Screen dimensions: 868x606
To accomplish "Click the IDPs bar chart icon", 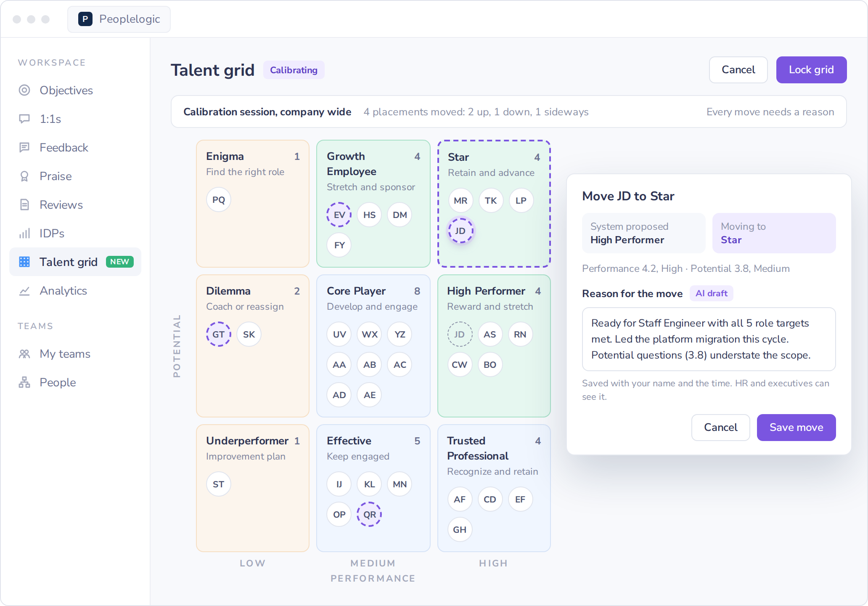I will 24,233.
